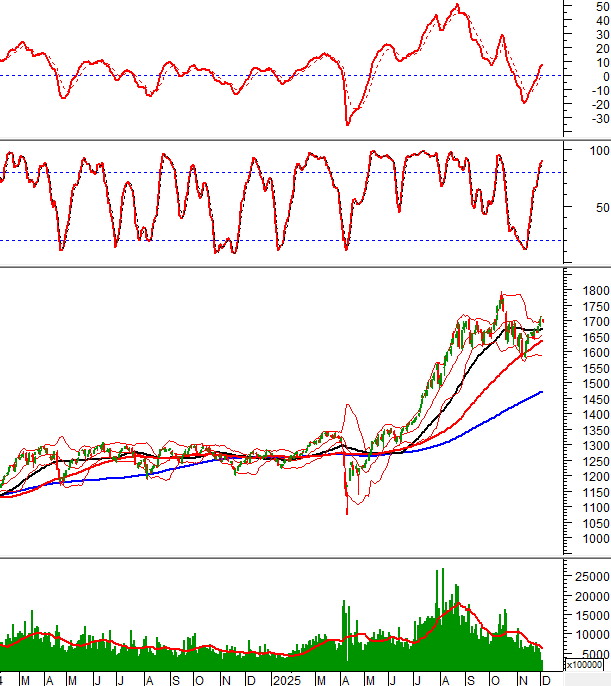Click the 25000 volume axis label
The image size is (611, 686).
pyautogui.click(x=592, y=577)
